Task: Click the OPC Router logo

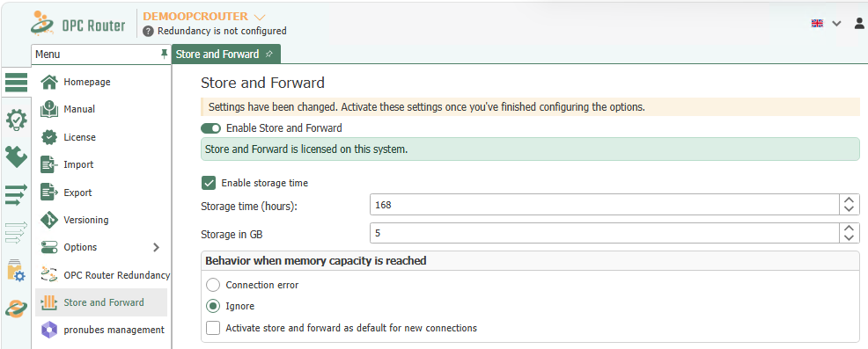Action: 78,23
